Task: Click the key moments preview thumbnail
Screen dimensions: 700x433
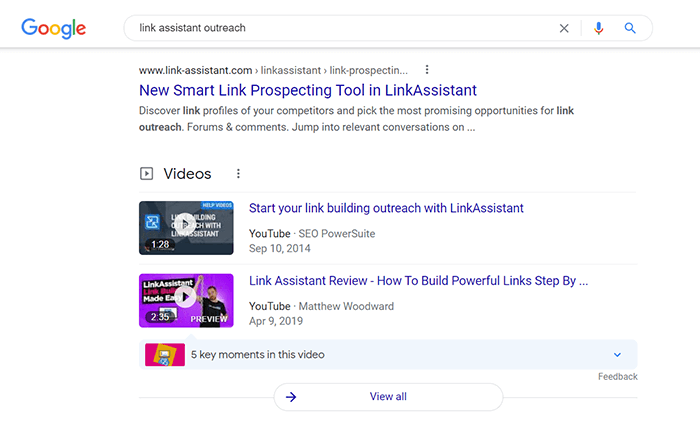Action: (x=165, y=355)
